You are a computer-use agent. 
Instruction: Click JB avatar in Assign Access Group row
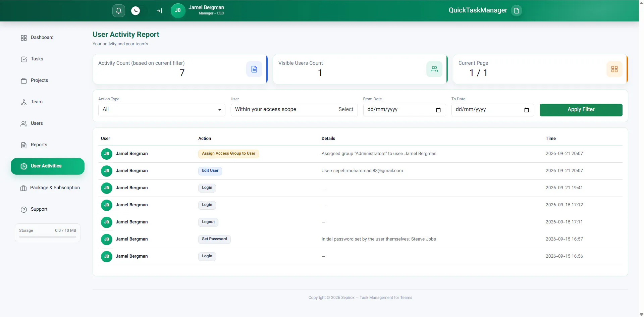coord(107,154)
